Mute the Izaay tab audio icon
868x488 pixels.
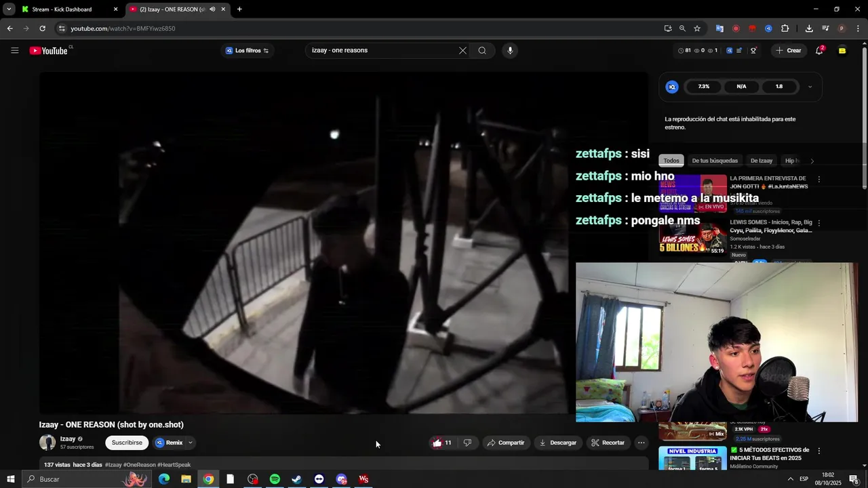(x=212, y=9)
